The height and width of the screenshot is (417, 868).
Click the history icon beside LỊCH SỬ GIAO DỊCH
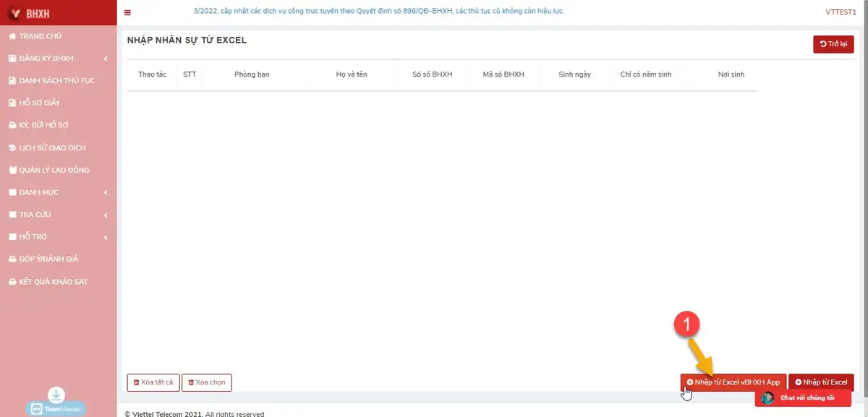[12, 147]
